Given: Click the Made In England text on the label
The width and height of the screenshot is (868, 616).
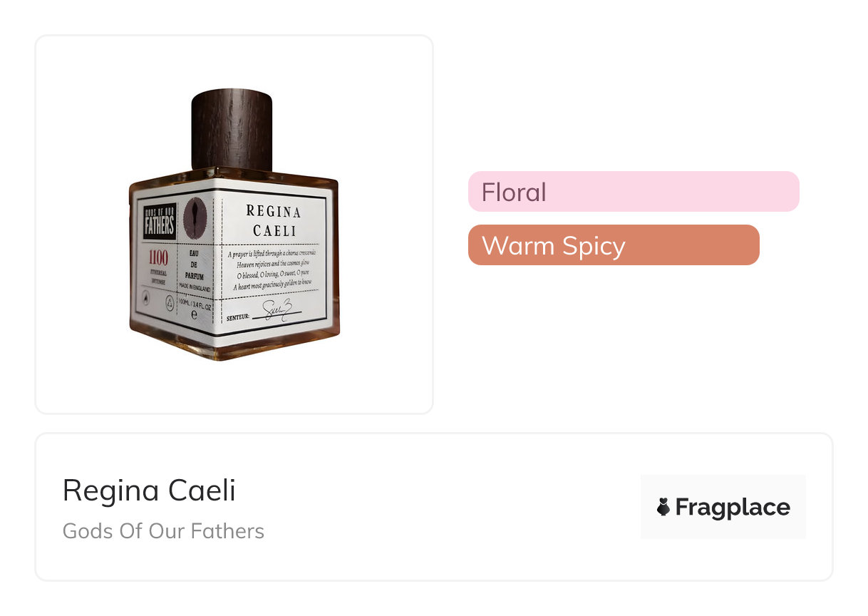Looking at the screenshot, I should coord(194,287).
